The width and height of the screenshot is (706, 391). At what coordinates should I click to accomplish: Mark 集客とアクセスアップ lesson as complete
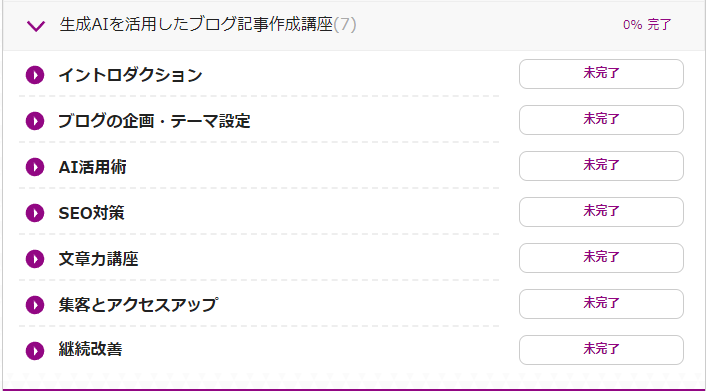(601, 304)
